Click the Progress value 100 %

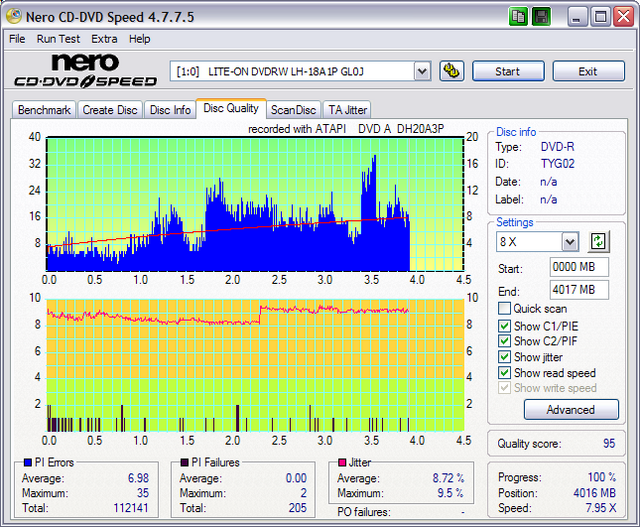click(602, 477)
